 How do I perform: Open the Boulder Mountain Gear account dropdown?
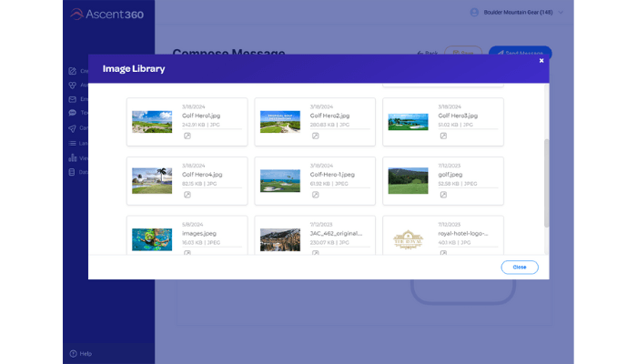pyautogui.click(x=561, y=12)
